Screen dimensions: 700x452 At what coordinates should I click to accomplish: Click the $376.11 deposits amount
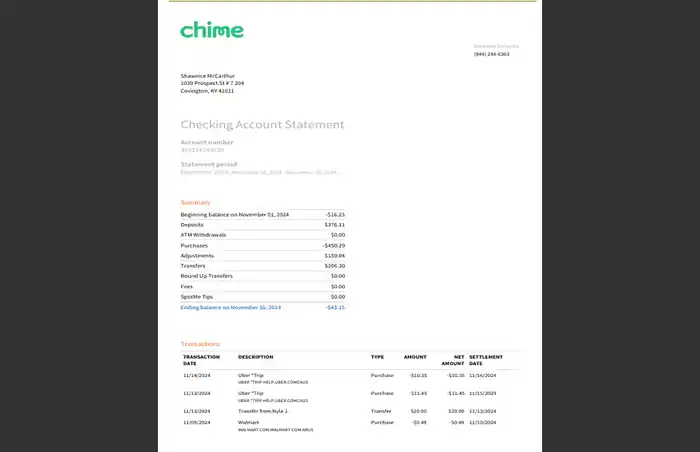(x=335, y=225)
